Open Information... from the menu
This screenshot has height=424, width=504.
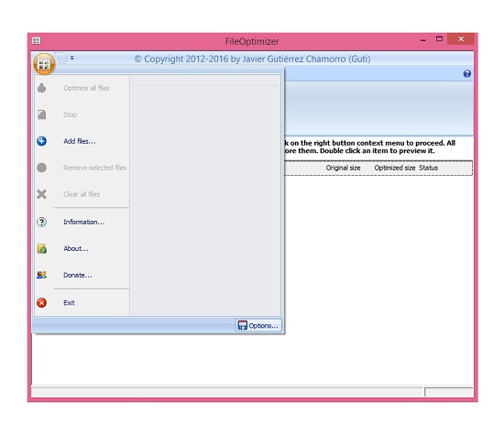pyautogui.click(x=84, y=222)
